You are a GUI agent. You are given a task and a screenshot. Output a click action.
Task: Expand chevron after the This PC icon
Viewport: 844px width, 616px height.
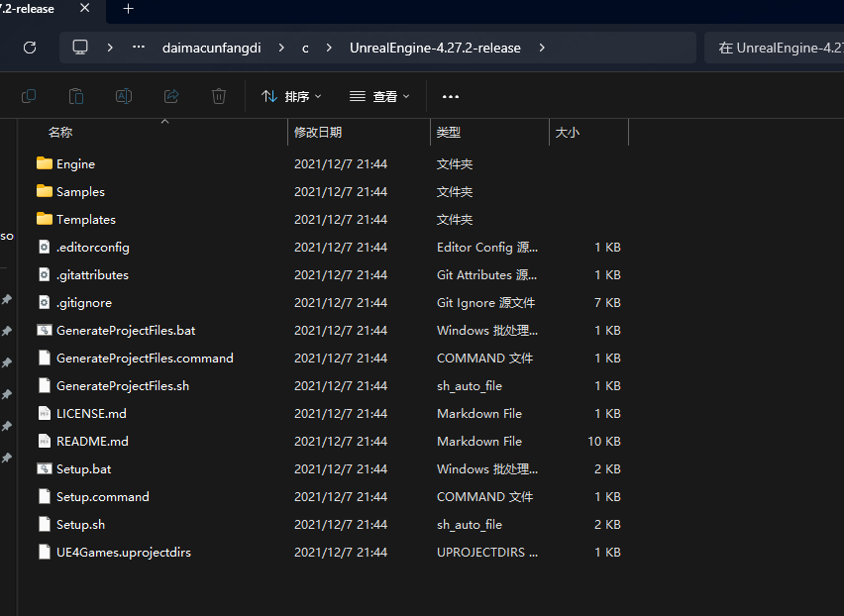click(110, 48)
